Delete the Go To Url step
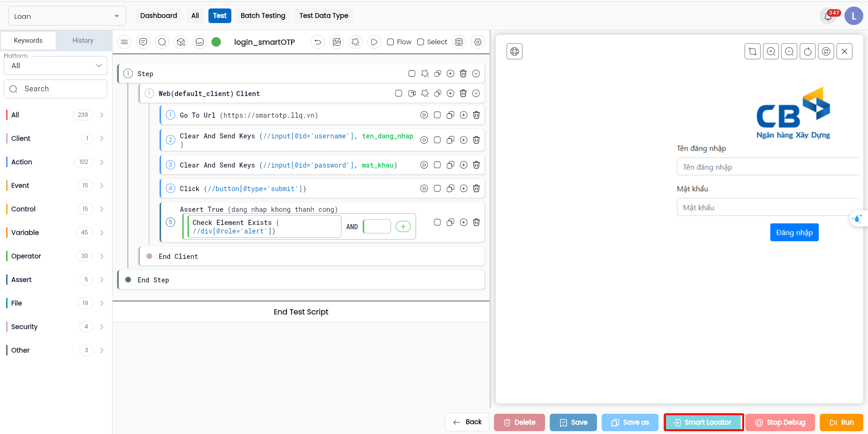 pyautogui.click(x=476, y=115)
